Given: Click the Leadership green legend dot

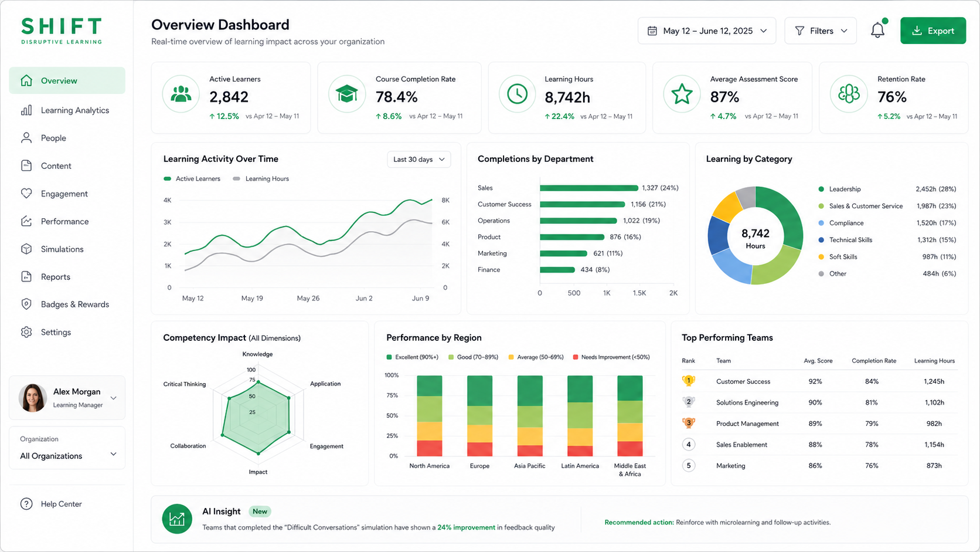Looking at the screenshot, I should [x=821, y=189].
